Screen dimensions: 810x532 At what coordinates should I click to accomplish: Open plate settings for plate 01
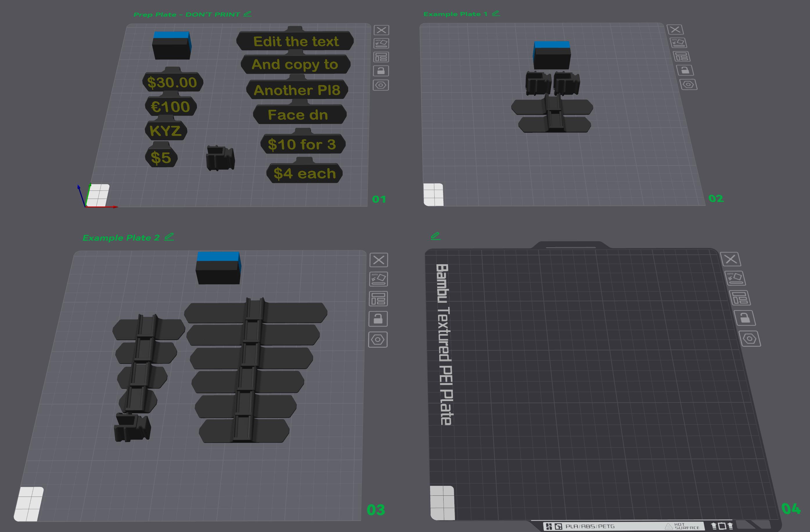(x=381, y=85)
